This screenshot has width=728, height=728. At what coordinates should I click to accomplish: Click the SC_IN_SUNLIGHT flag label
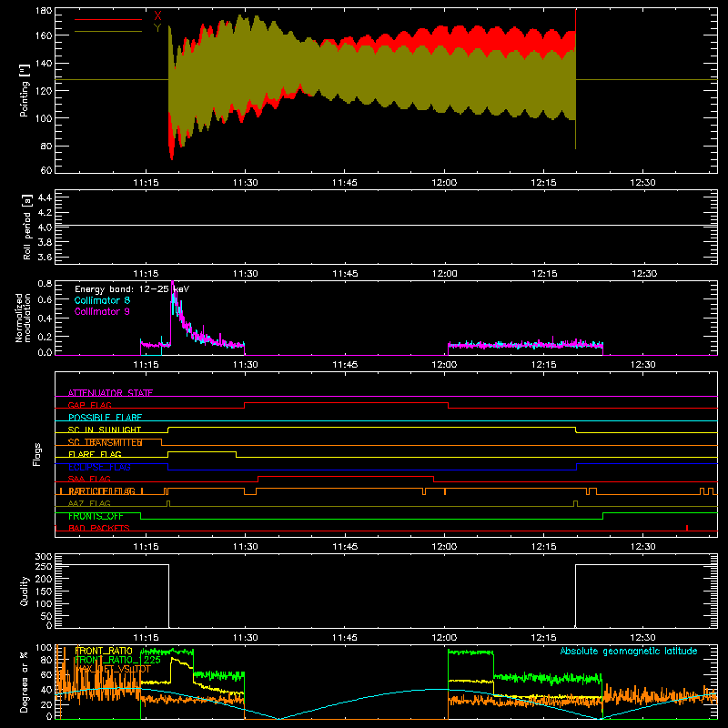[x=105, y=430]
